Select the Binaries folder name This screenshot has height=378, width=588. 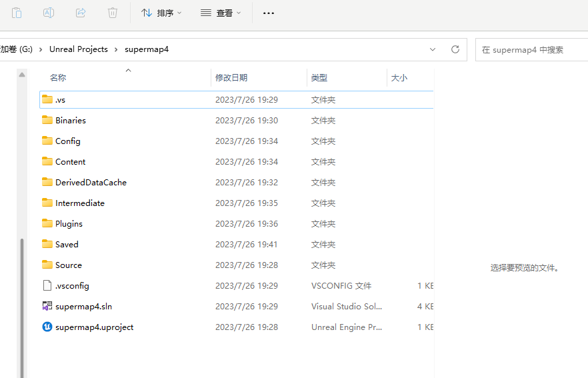(71, 121)
